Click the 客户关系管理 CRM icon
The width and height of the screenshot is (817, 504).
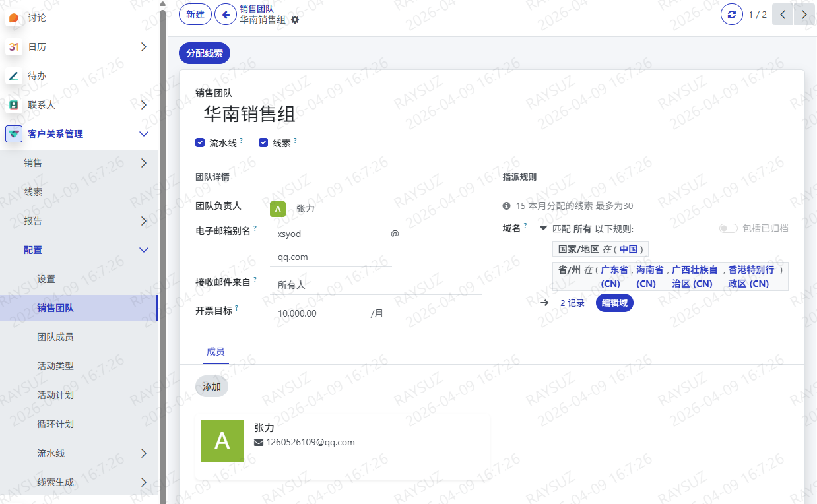(x=14, y=134)
